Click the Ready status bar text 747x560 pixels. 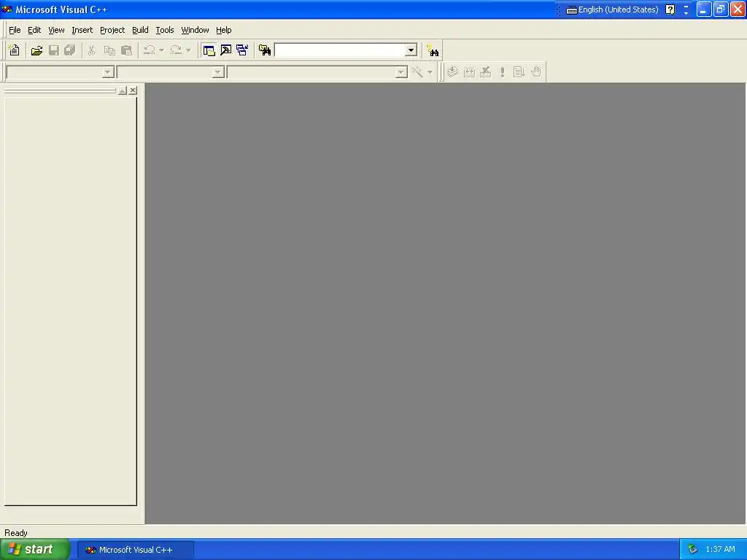tap(16, 533)
